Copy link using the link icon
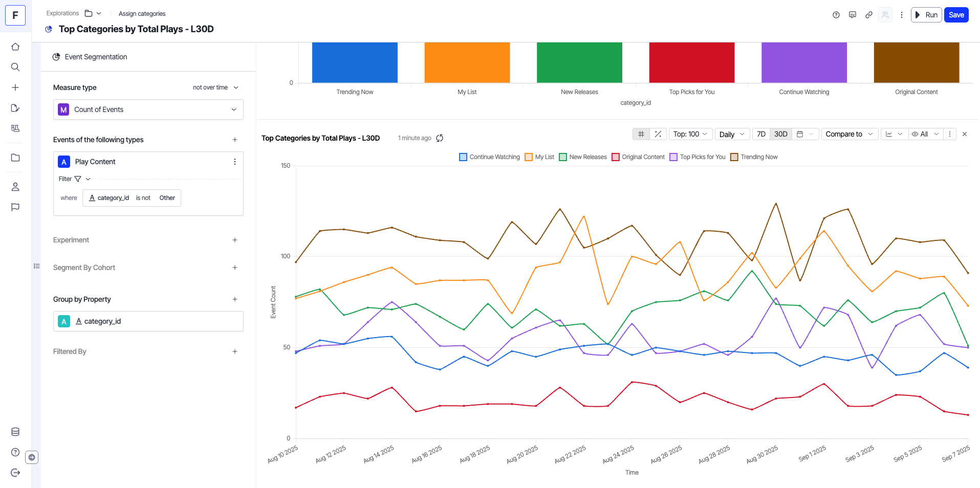 [868, 15]
